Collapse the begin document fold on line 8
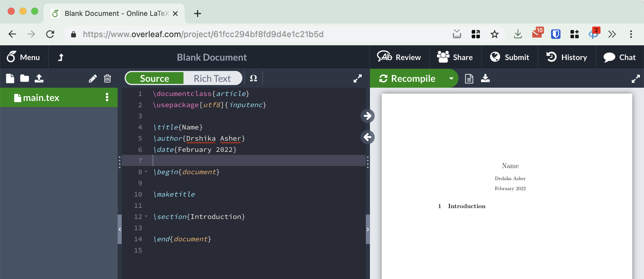 pos(146,172)
